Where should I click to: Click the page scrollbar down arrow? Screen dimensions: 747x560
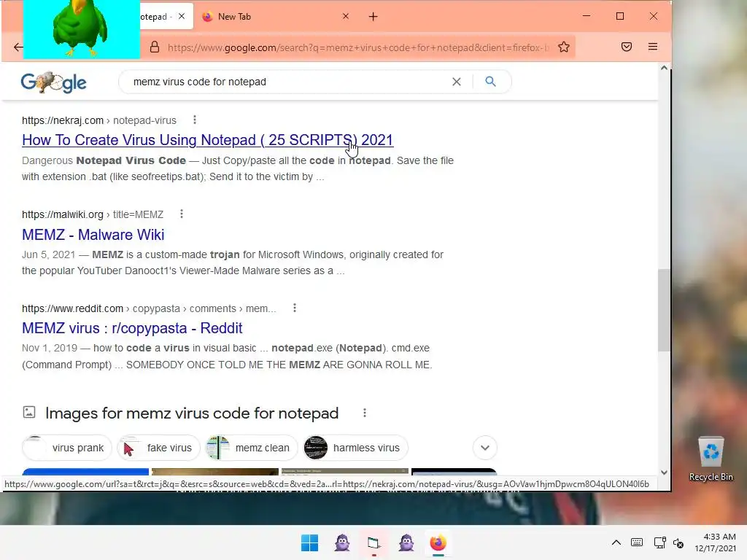(664, 472)
